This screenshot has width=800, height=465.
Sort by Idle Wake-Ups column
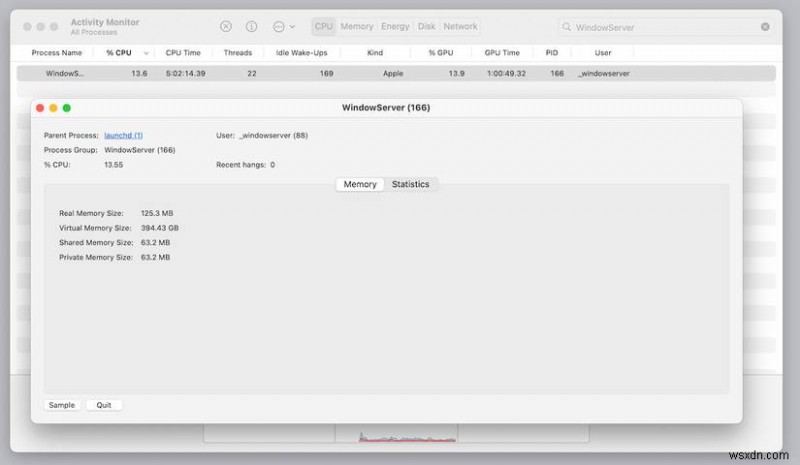coord(302,53)
